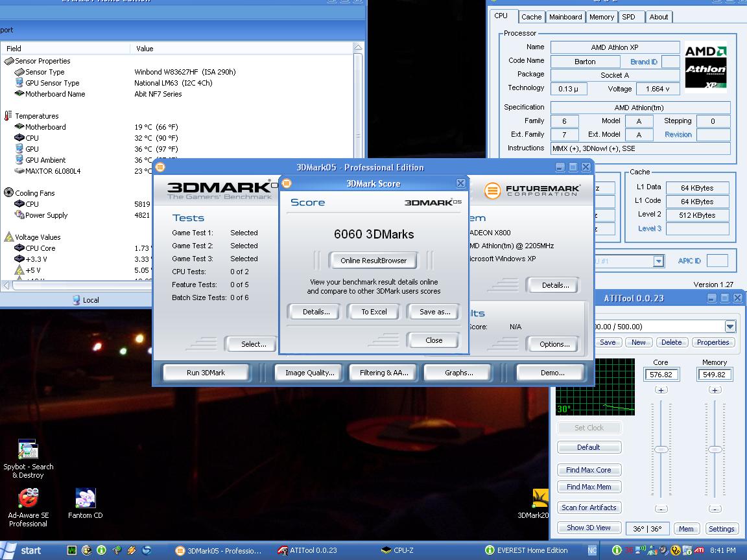Click Save as button in score dialog

[434, 312]
